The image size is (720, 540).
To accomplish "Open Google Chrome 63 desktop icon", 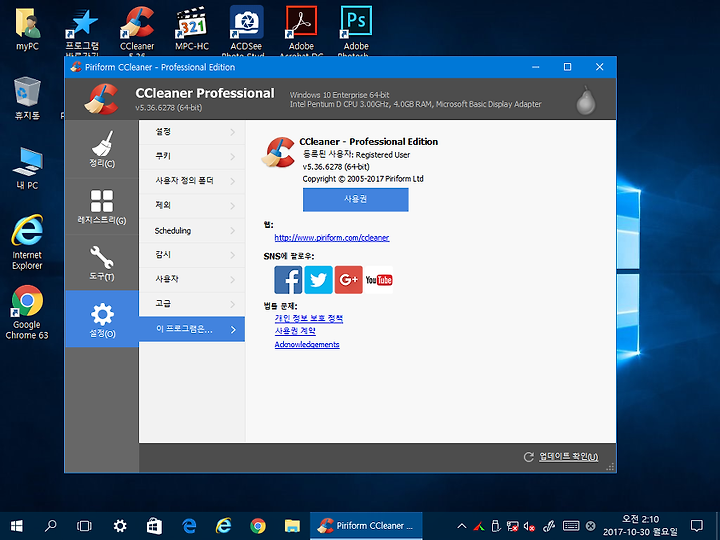I will point(27,313).
